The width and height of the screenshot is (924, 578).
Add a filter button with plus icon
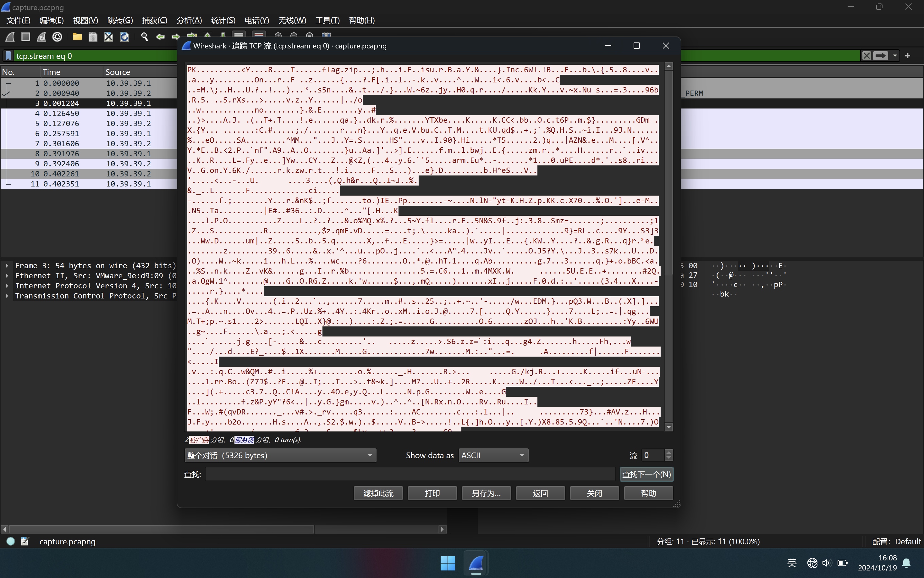[908, 56]
